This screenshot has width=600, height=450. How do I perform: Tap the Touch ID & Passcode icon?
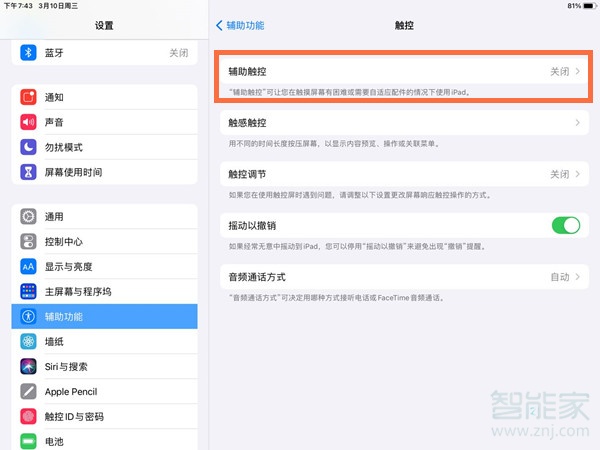click(28, 416)
